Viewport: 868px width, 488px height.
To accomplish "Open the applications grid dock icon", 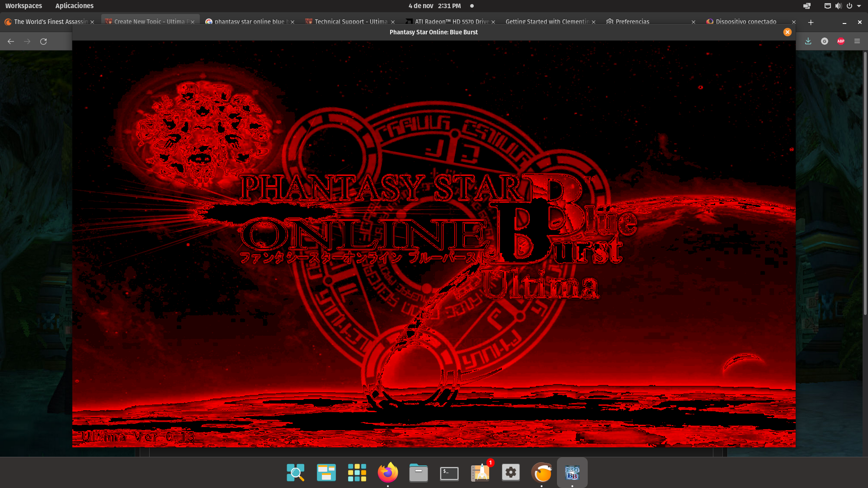I will pos(357,473).
